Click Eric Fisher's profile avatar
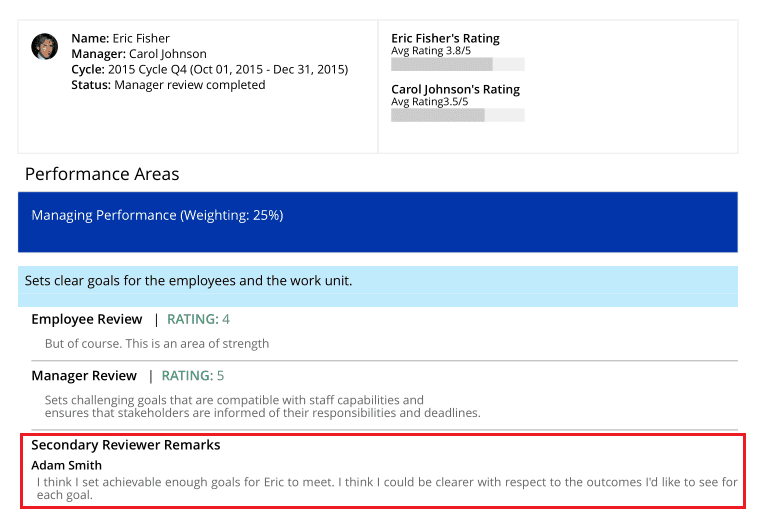 tap(44, 46)
